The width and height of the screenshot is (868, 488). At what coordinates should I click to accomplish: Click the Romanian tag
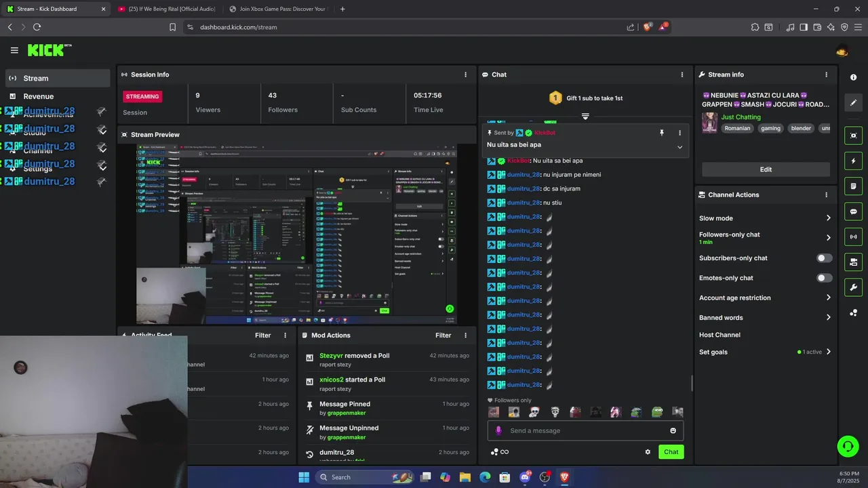tap(737, 128)
